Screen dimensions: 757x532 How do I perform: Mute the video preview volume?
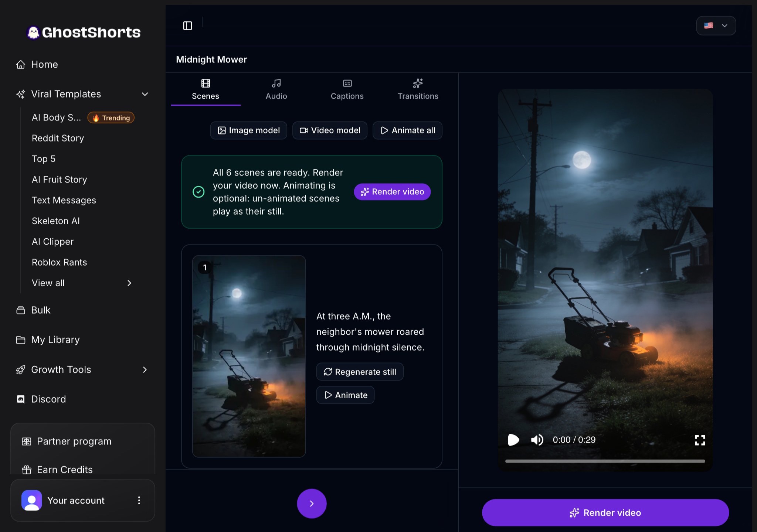click(537, 440)
